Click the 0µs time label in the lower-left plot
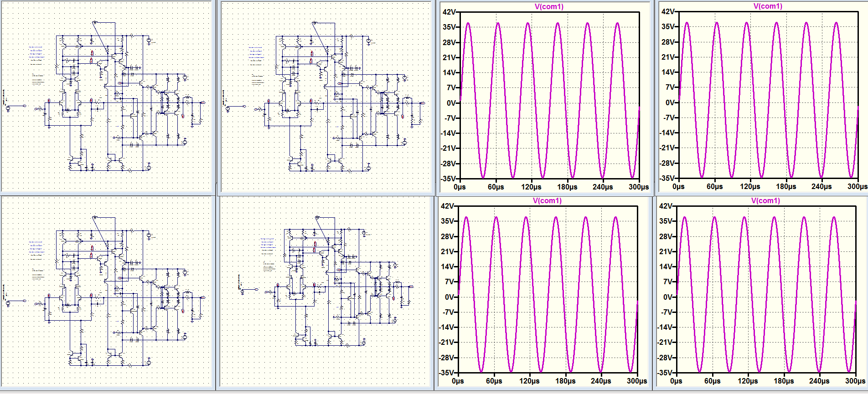 point(458,381)
